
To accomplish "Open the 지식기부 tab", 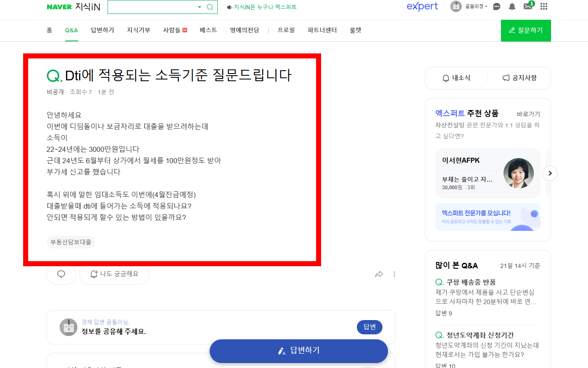I will pos(139,30).
